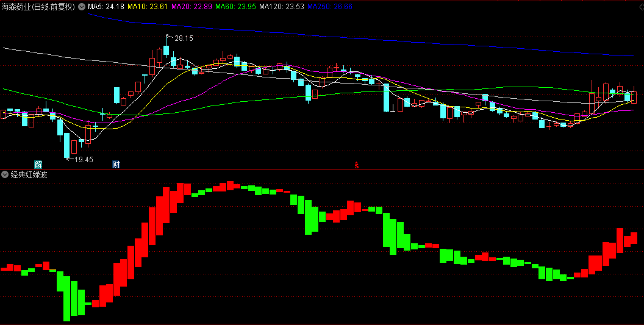Click the yellow MA10: 23.61 label
The image size is (644, 325).
[x=148, y=7]
